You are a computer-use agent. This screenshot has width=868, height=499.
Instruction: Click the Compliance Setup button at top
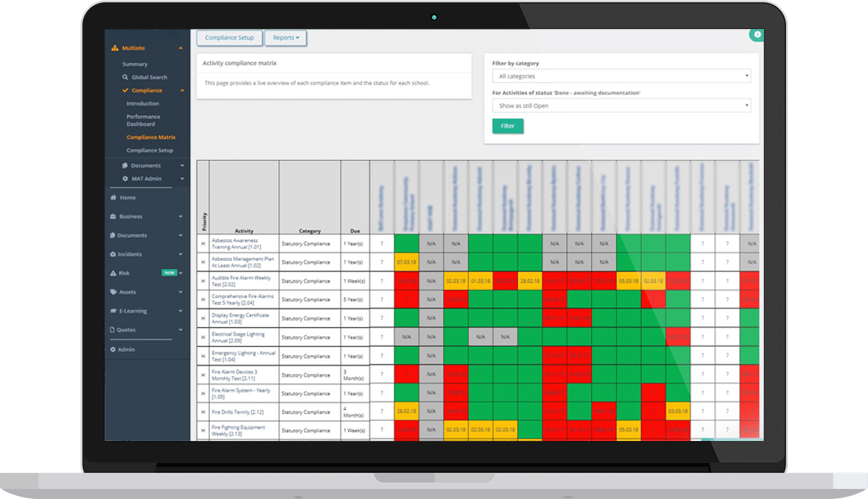(x=229, y=38)
